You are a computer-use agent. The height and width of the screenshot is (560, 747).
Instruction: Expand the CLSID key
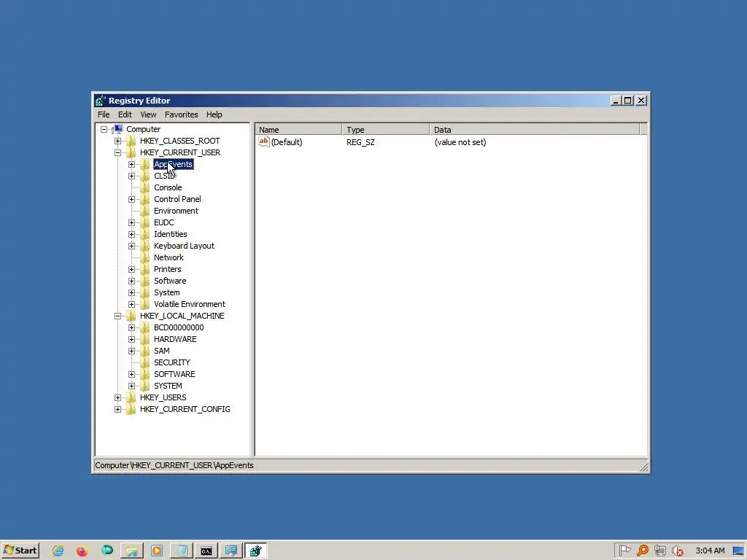pyautogui.click(x=131, y=176)
